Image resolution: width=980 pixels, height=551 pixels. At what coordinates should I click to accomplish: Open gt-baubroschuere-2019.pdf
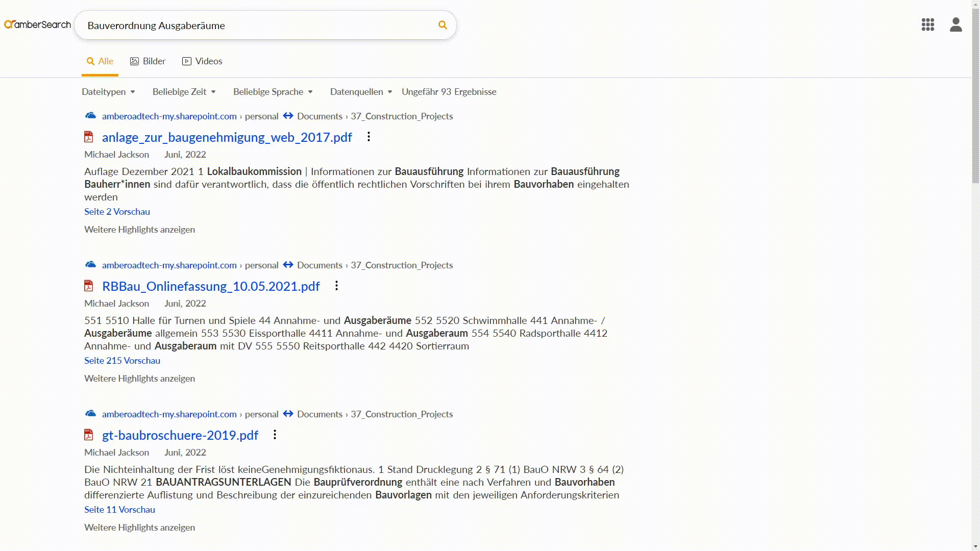tap(180, 435)
